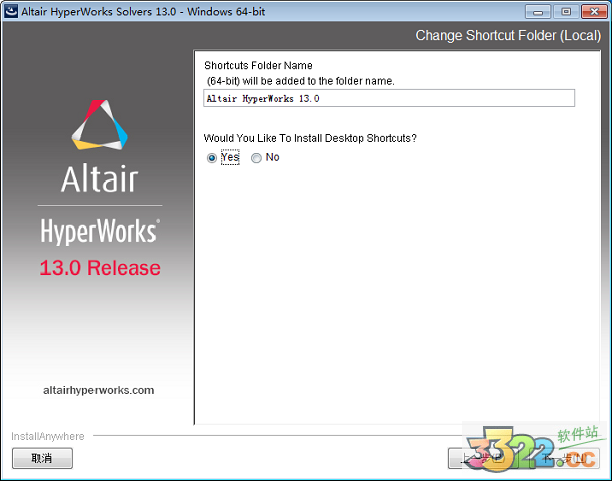Choose the No radio option
This screenshot has height=481, width=612.
click(x=256, y=158)
